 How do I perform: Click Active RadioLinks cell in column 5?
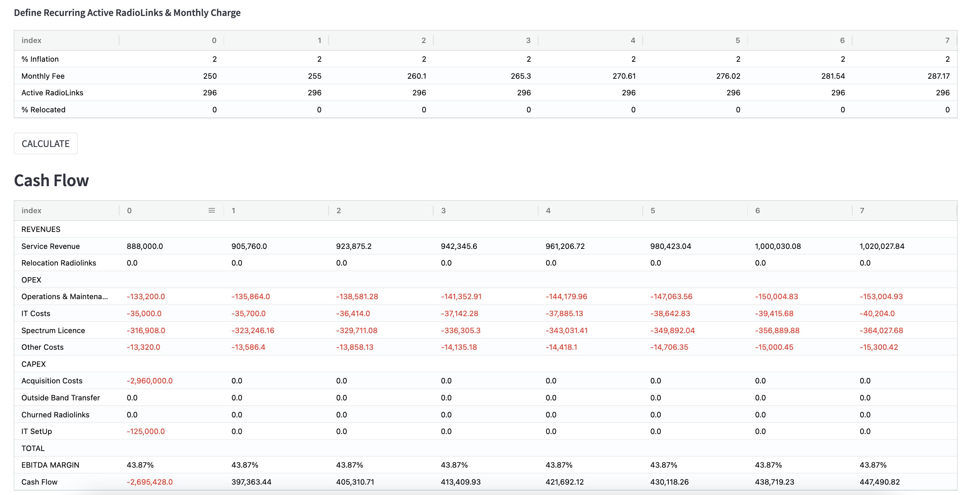(x=733, y=93)
